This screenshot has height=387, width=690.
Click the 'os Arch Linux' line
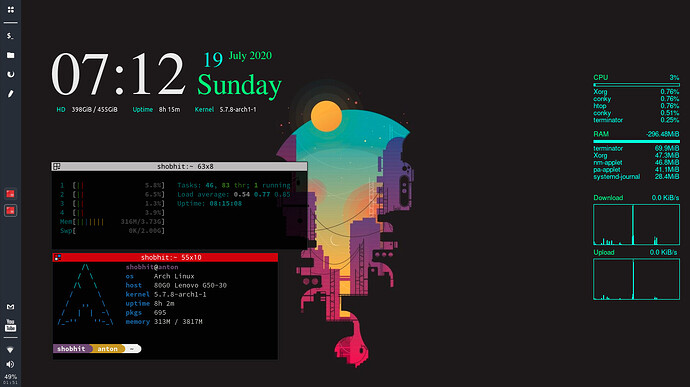point(160,276)
